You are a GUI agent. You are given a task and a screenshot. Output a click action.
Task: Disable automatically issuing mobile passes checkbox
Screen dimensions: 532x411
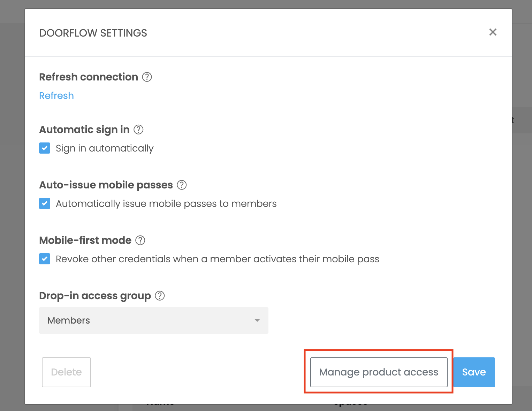(45, 203)
